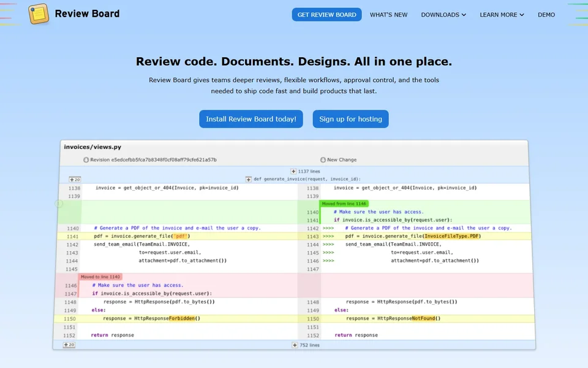Click the revision icon beside Revision e5edcefbb5fca7b8348f0cf08aff79cfe621a57b

86,159
